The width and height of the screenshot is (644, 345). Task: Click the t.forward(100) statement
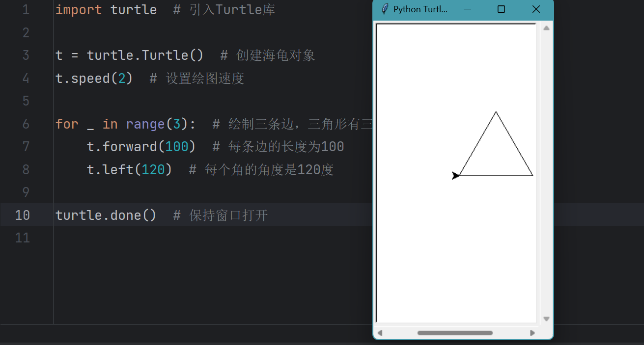pyautogui.click(x=141, y=147)
